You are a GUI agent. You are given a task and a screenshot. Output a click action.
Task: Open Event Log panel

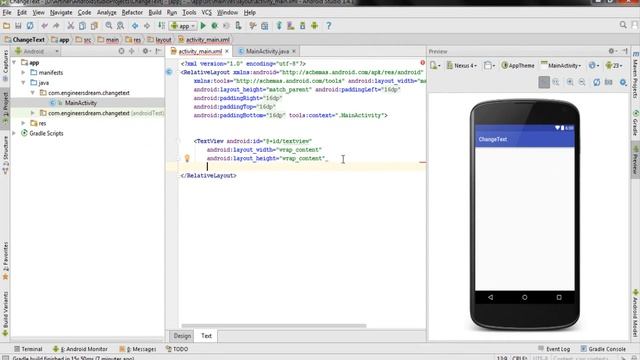tap(554, 349)
